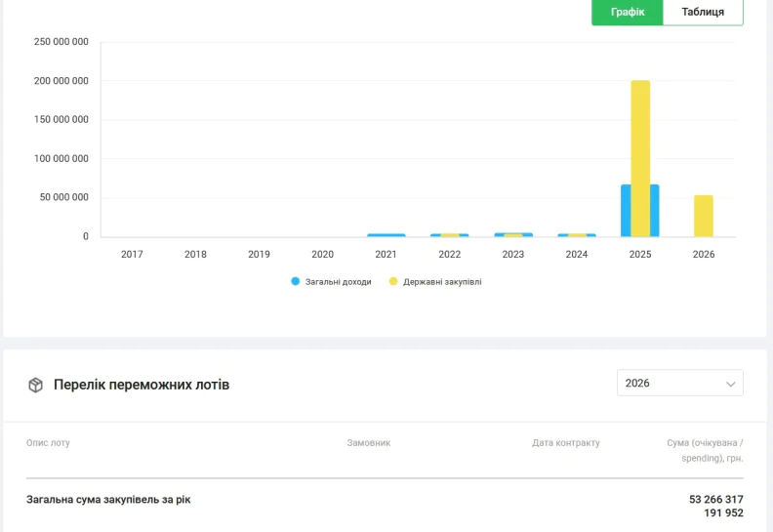773x532 pixels.
Task: Click the Сума (очікувана / spending) column header
Action: click(705, 450)
